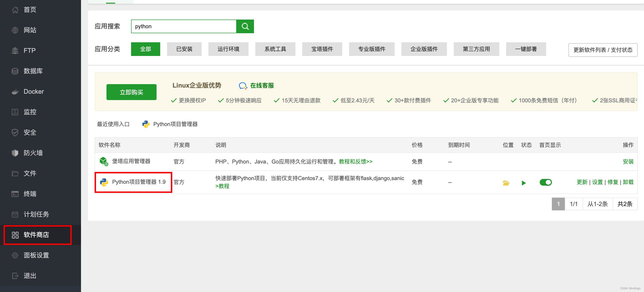
Task: Open the >教程 link for Python项目管理器
Action: pyautogui.click(x=222, y=186)
